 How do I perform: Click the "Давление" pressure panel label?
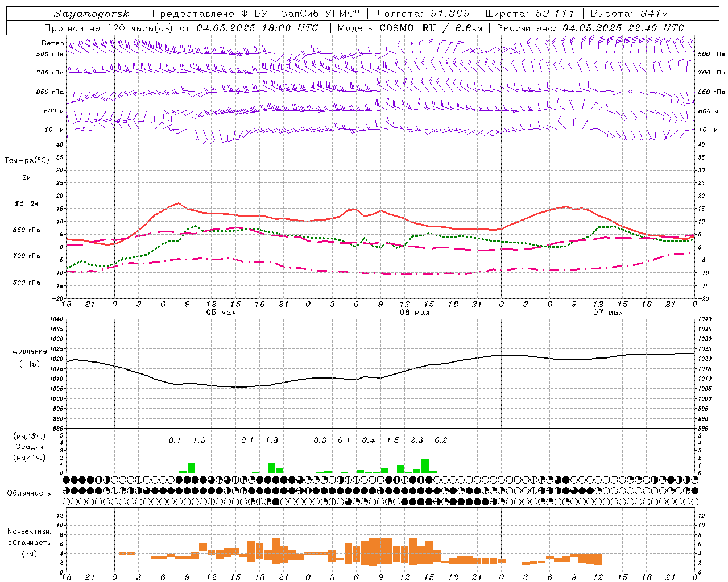tap(30, 351)
